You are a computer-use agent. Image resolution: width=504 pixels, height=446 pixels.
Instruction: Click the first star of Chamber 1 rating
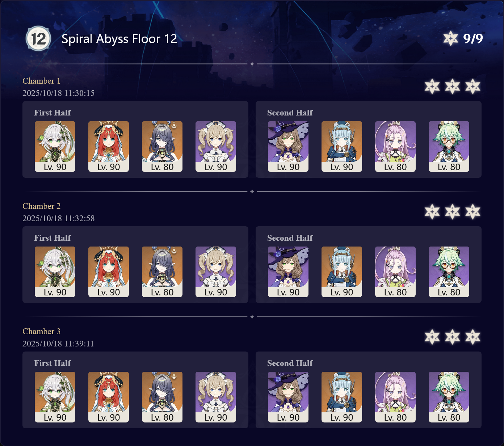432,87
